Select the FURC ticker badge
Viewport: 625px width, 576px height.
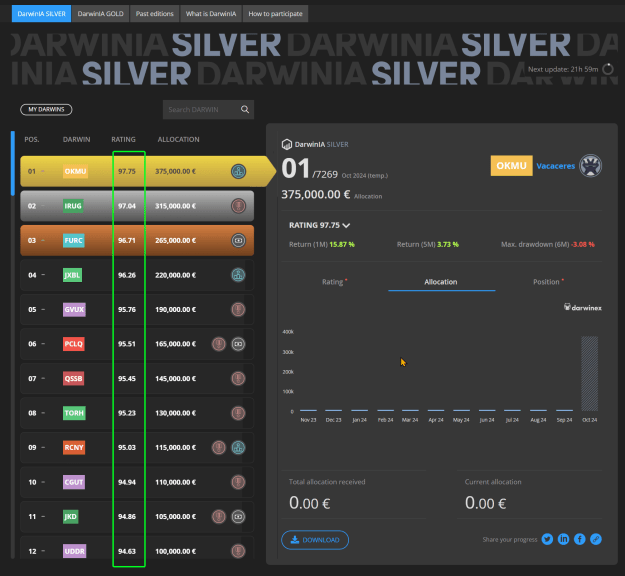(73, 241)
